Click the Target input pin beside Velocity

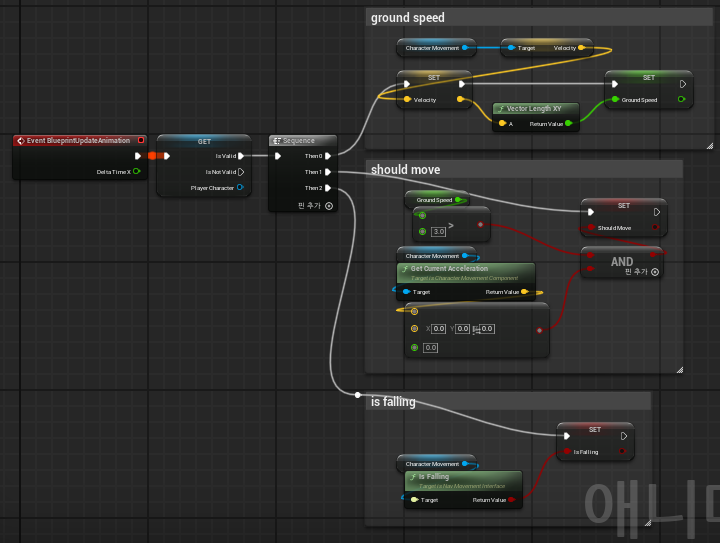(x=511, y=48)
